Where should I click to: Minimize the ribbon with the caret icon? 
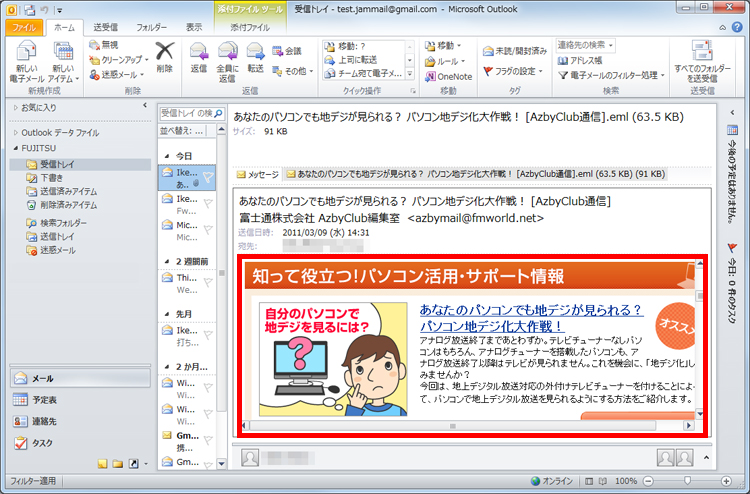[723, 28]
